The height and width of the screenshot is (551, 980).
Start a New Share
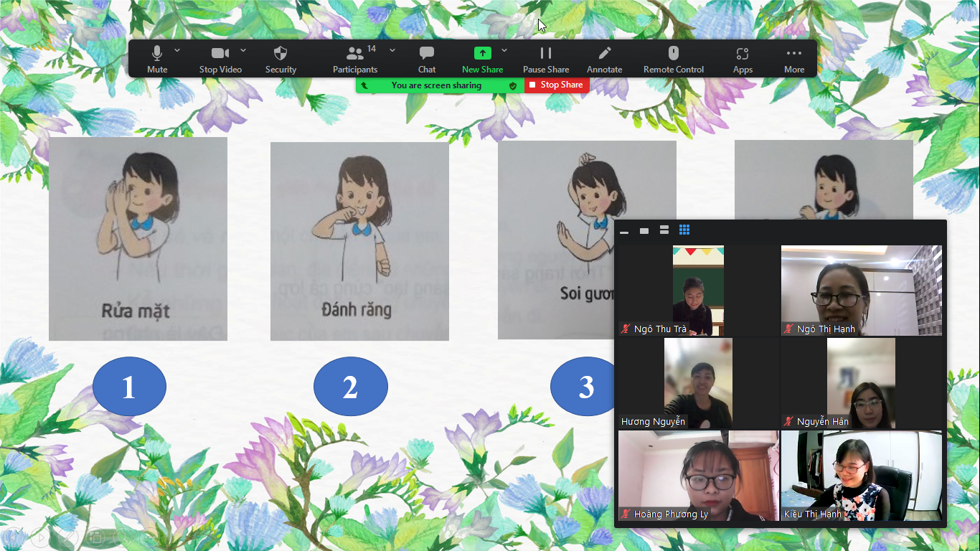pyautogui.click(x=482, y=59)
